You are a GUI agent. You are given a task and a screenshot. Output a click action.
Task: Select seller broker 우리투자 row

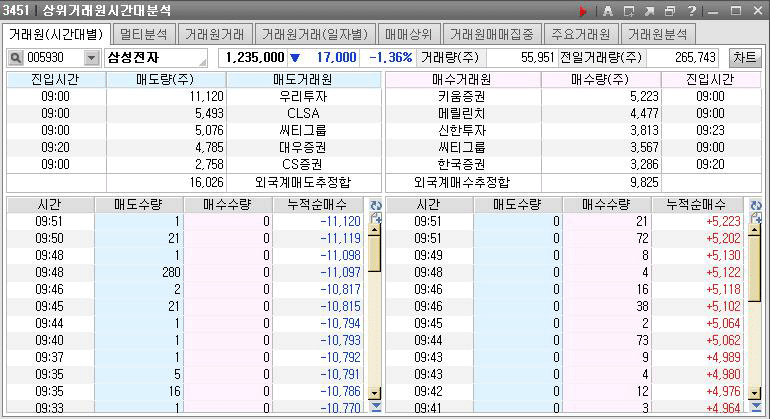click(303, 97)
